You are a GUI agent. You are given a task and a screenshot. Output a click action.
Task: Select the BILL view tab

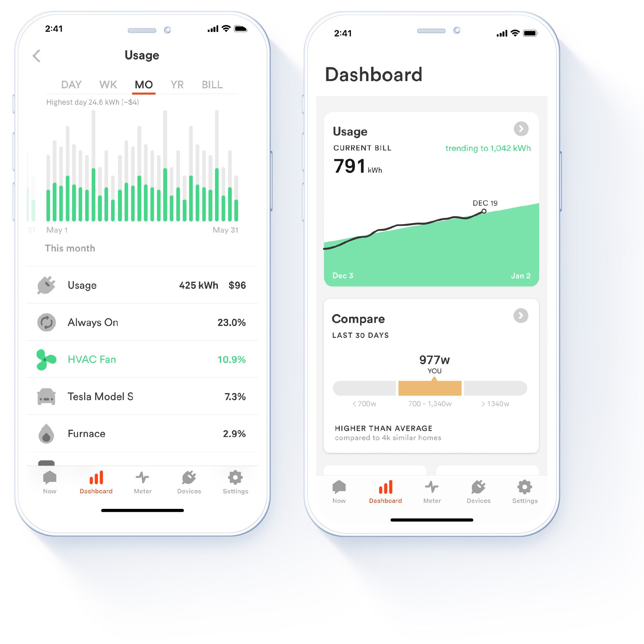coord(212,84)
